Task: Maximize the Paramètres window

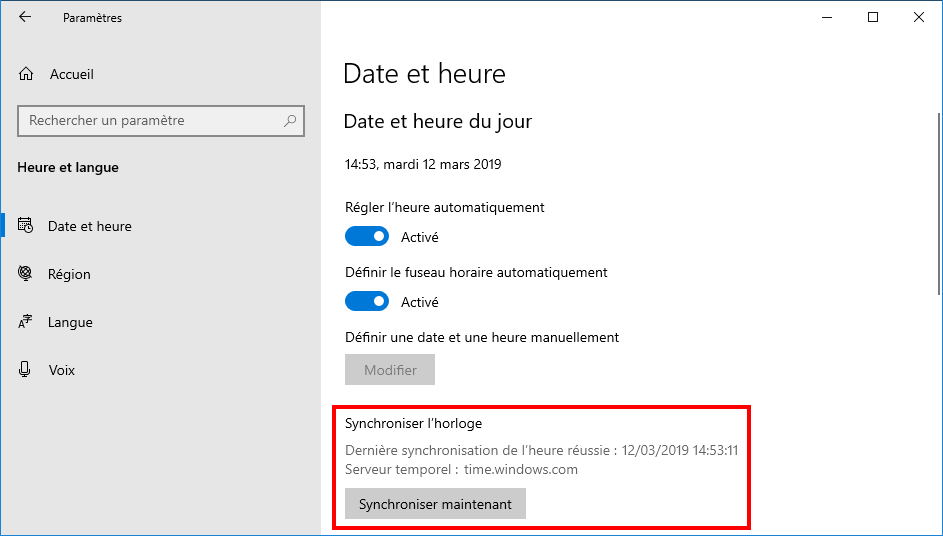Action: [873, 17]
